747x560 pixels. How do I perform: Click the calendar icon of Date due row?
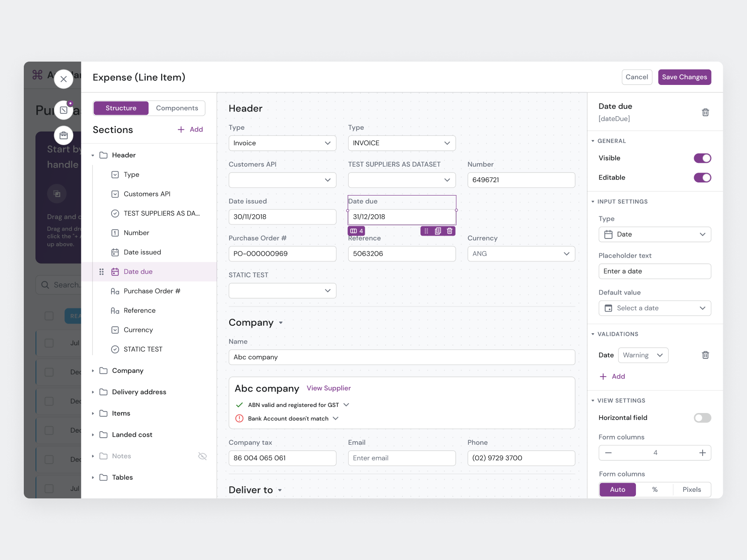tap(115, 272)
